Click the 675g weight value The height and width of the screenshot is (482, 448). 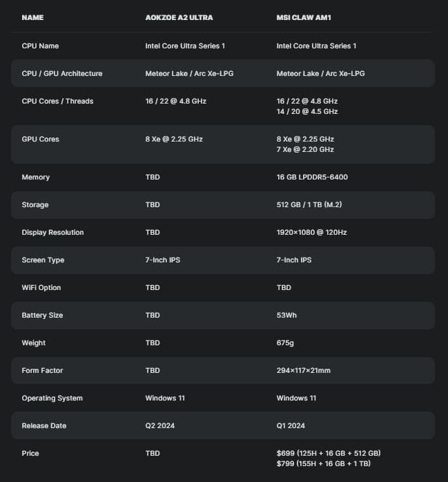pyautogui.click(x=285, y=343)
